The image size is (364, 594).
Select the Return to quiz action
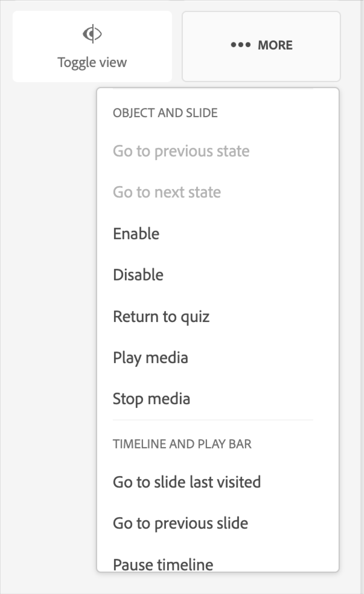click(161, 316)
